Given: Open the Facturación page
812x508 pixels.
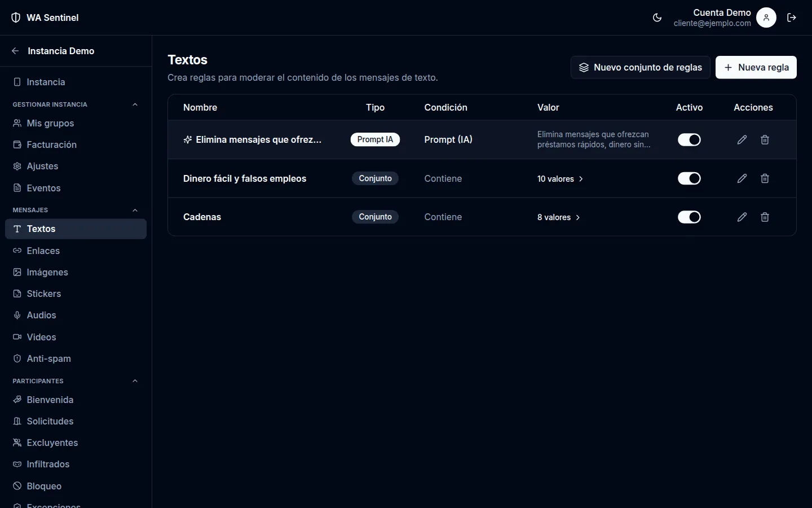Looking at the screenshot, I should (x=76, y=144).
